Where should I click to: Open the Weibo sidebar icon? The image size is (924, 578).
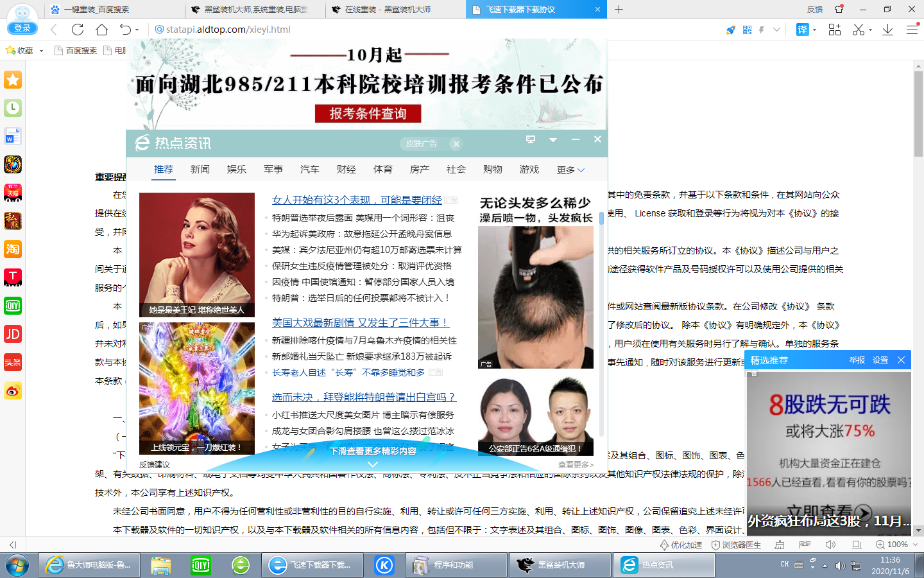pyautogui.click(x=13, y=390)
